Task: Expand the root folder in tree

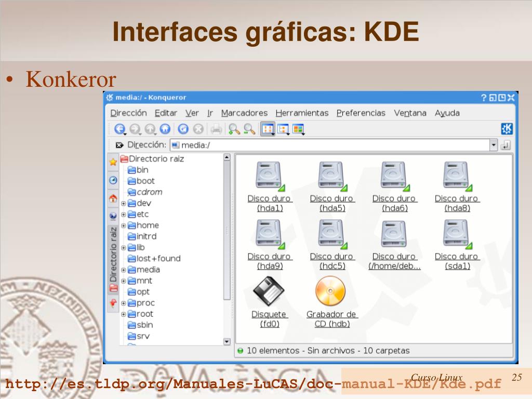Action: pyautogui.click(x=124, y=314)
